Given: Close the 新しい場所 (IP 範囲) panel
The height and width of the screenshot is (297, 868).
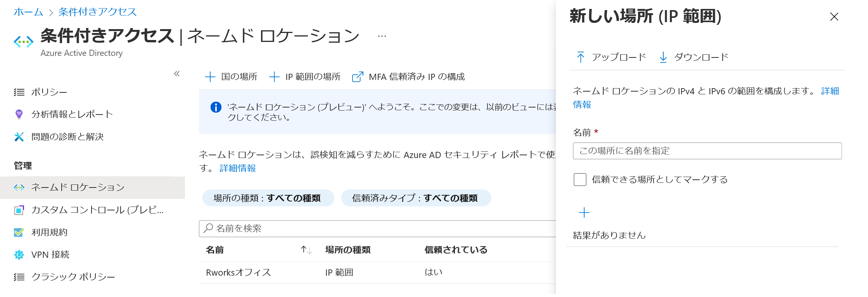Looking at the screenshot, I should pyautogui.click(x=834, y=17).
